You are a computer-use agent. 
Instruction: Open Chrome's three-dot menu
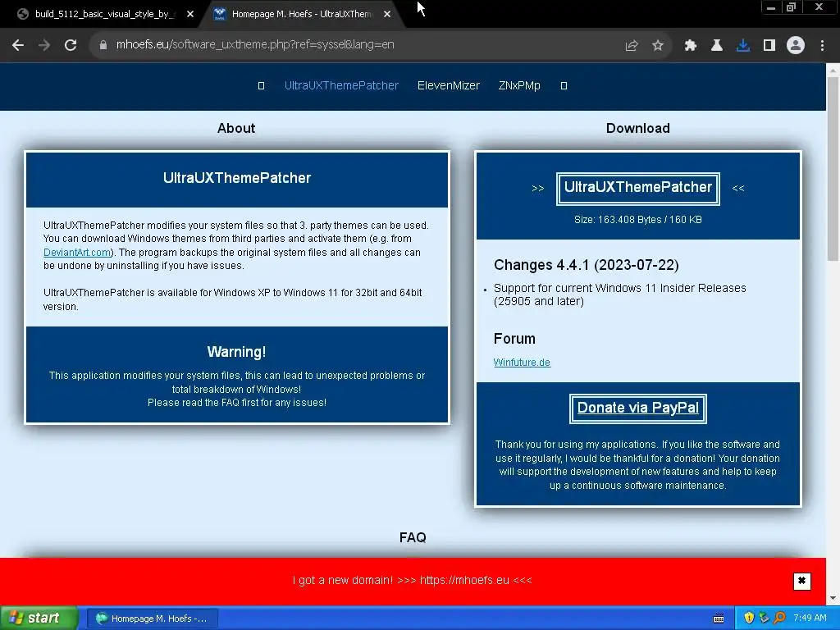pyautogui.click(x=822, y=46)
